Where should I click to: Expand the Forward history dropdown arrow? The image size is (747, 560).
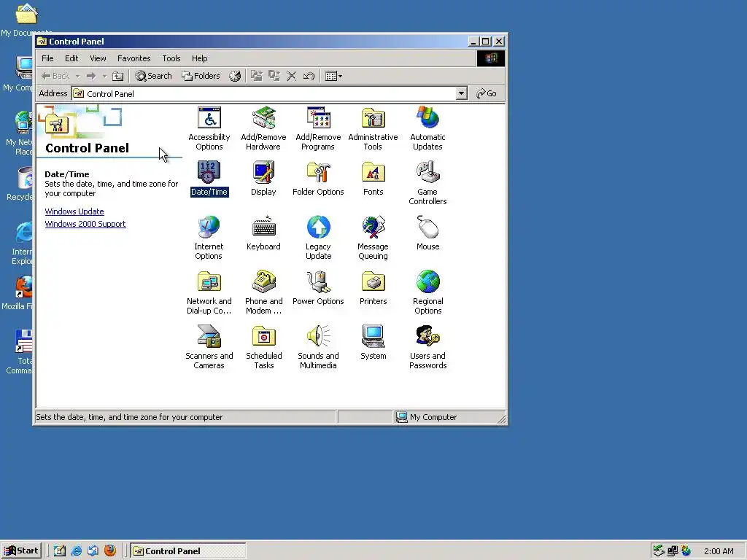tap(104, 76)
